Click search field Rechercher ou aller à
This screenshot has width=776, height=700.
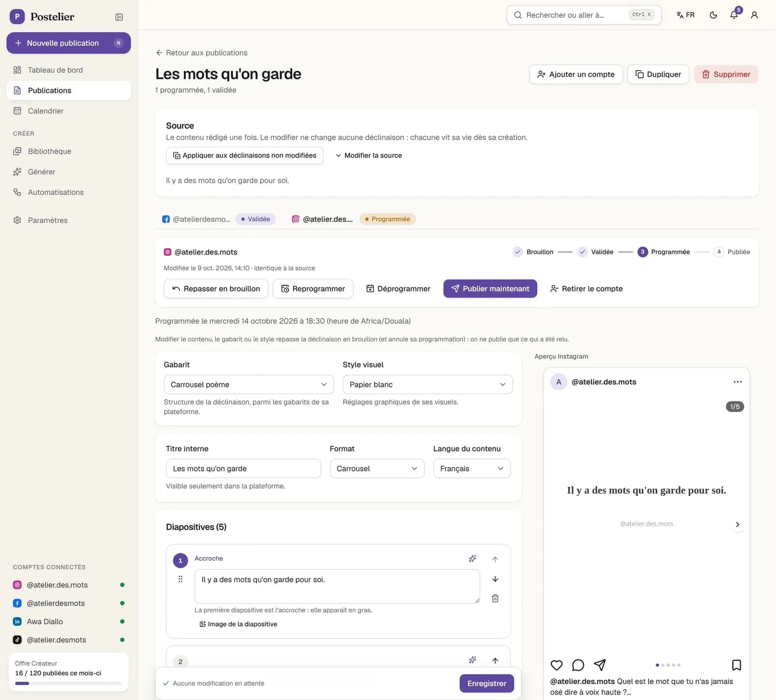coord(584,15)
